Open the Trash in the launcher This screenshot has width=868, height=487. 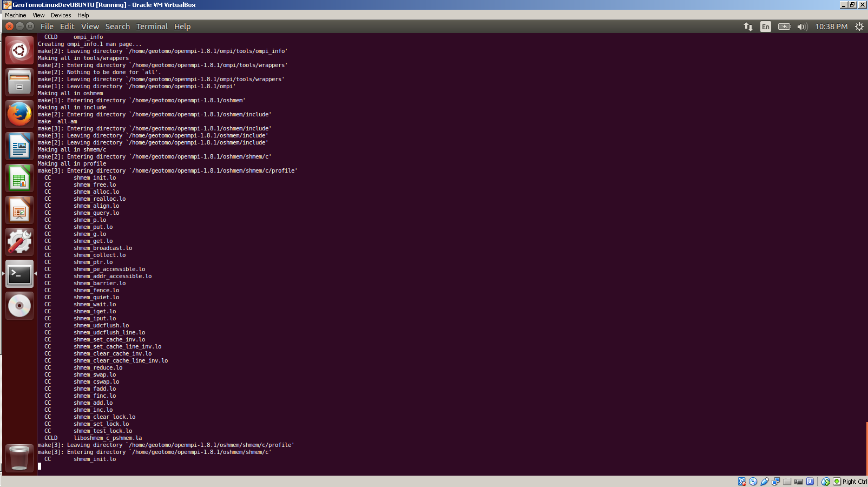point(19,458)
